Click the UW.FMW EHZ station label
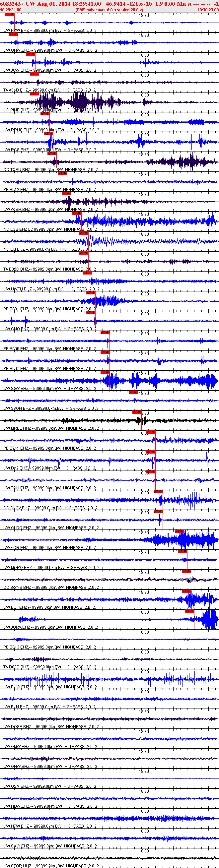219x868 pixels. [50, 31]
